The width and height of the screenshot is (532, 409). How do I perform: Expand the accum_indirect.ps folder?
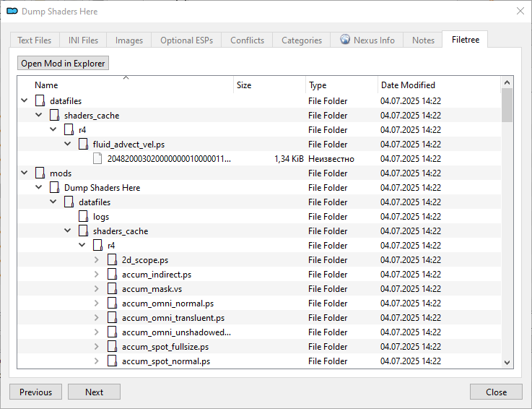click(x=97, y=274)
